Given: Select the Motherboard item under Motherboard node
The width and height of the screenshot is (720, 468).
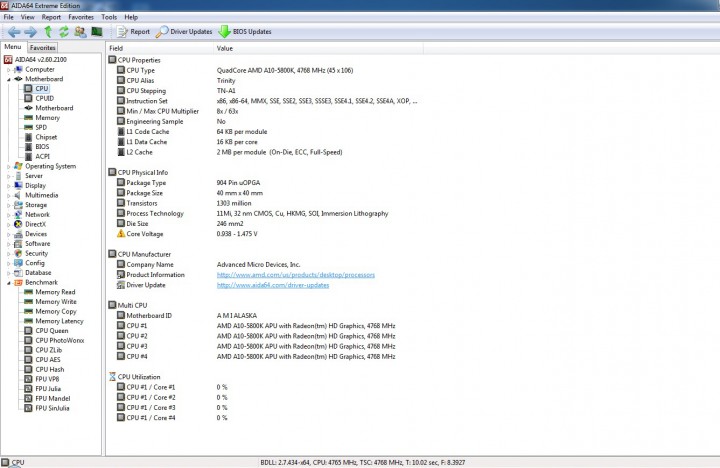Looking at the screenshot, I should [54, 108].
